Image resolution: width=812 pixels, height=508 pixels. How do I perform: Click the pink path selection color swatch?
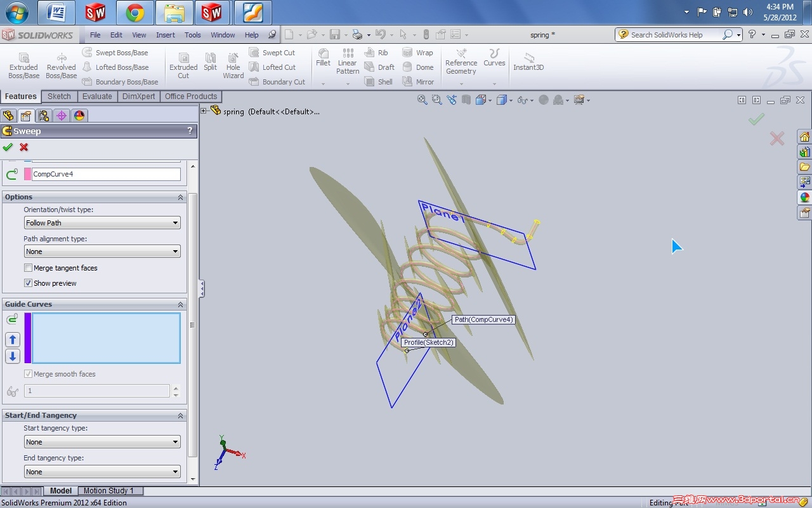[27, 174]
